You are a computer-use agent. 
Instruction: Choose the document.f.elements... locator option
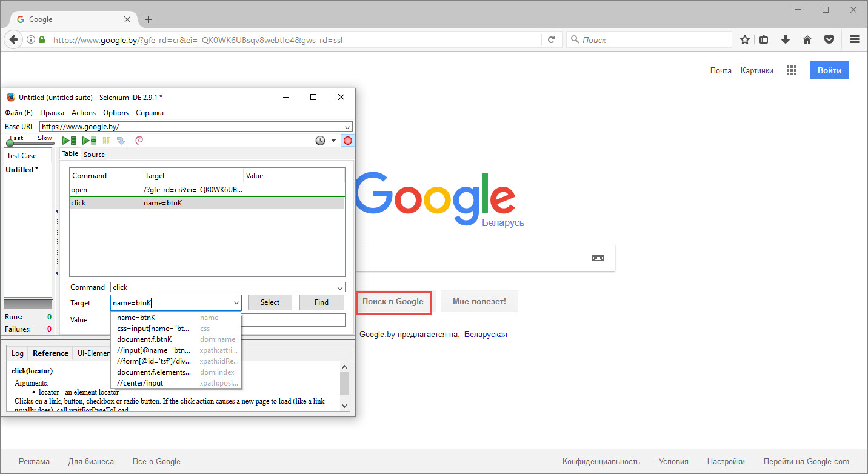pyautogui.click(x=176, y=372)
